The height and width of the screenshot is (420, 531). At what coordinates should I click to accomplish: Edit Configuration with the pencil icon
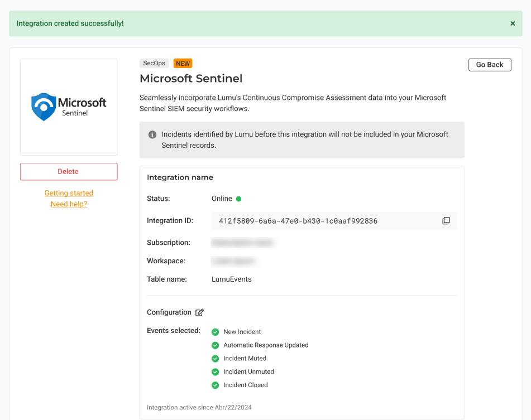tap(199, 312)
